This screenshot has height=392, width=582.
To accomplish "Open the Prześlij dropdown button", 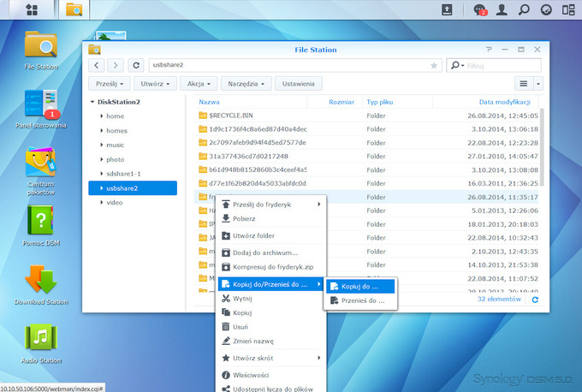I will (110, 84).
